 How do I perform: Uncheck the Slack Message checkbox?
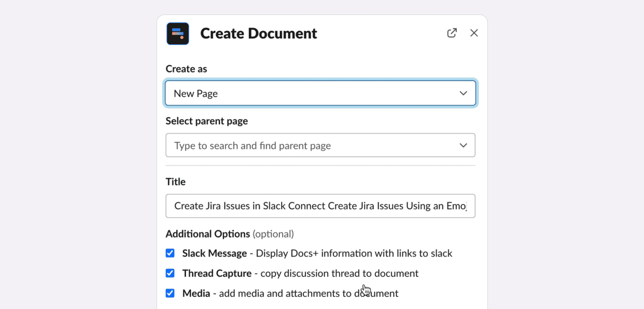pos(170,253)
